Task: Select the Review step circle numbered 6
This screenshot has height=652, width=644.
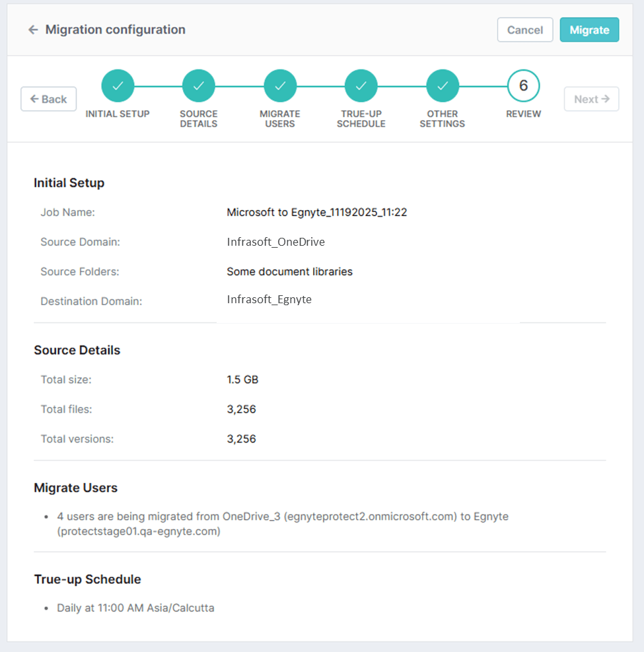Action: click(x=523, y=85)
